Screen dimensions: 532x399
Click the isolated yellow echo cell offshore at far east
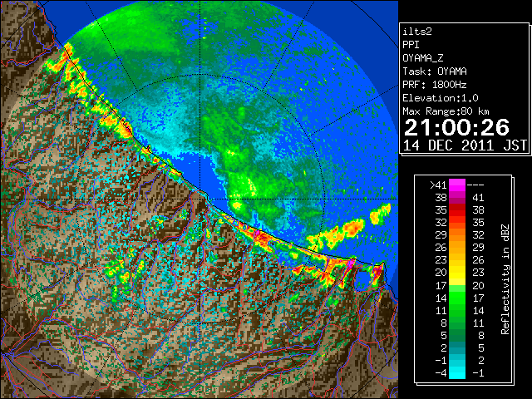(x=381, y=214)
